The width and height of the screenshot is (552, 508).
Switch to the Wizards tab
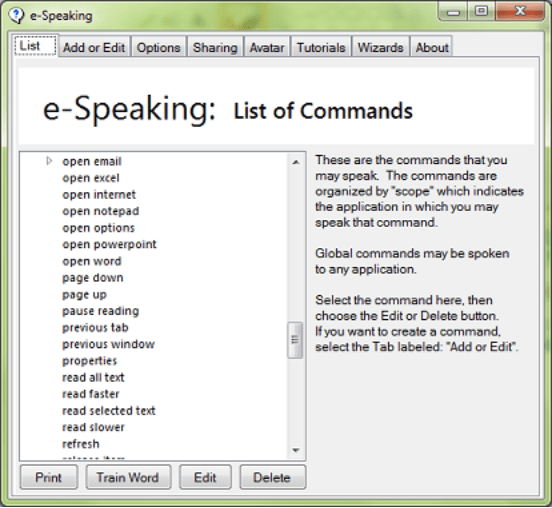tap(381, 47)
